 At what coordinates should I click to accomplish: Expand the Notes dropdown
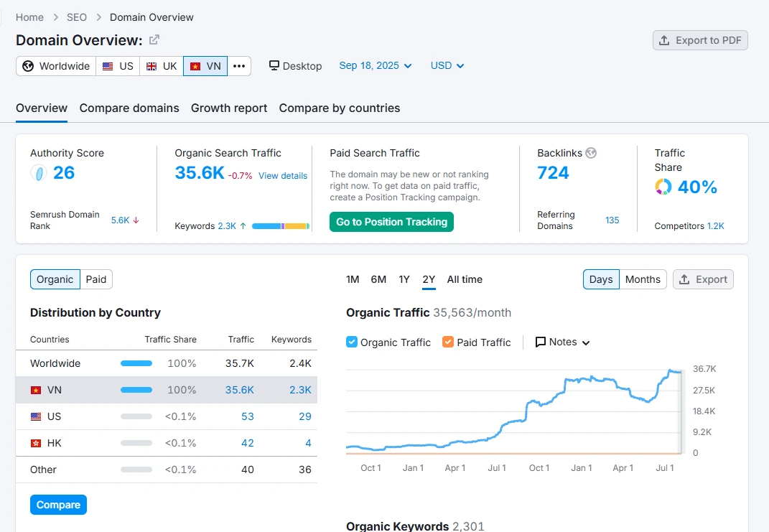click(x=563, y=342)
